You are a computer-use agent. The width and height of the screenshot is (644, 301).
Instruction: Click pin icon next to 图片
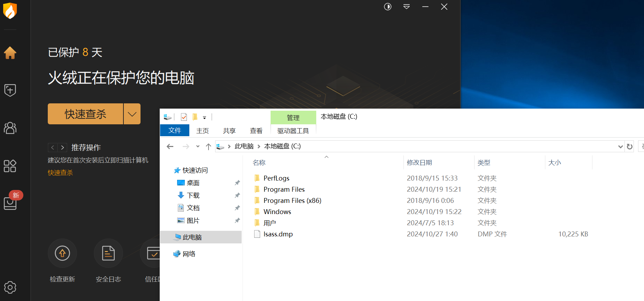(237, 221)
